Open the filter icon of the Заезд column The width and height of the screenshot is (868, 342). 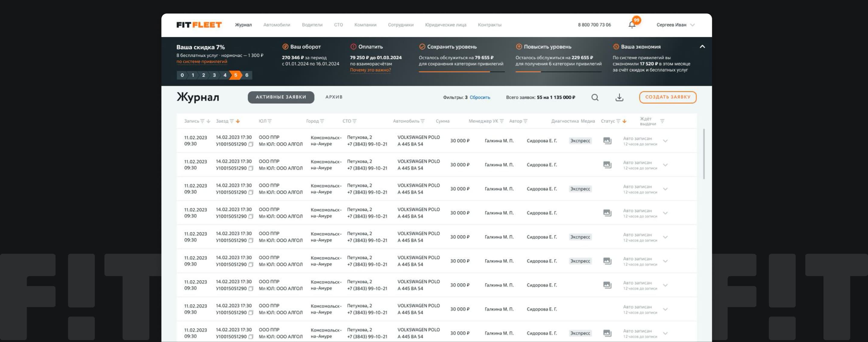pos(231,121)
